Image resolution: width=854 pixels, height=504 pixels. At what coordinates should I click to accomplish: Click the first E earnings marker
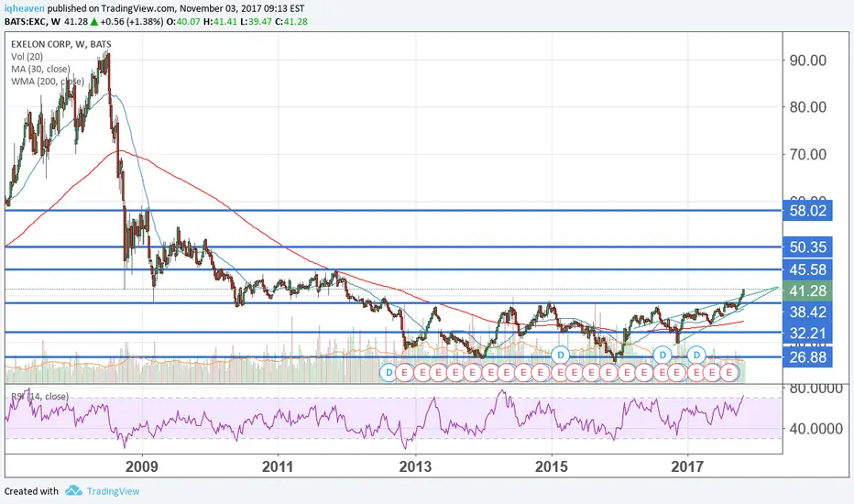(405, 373)
